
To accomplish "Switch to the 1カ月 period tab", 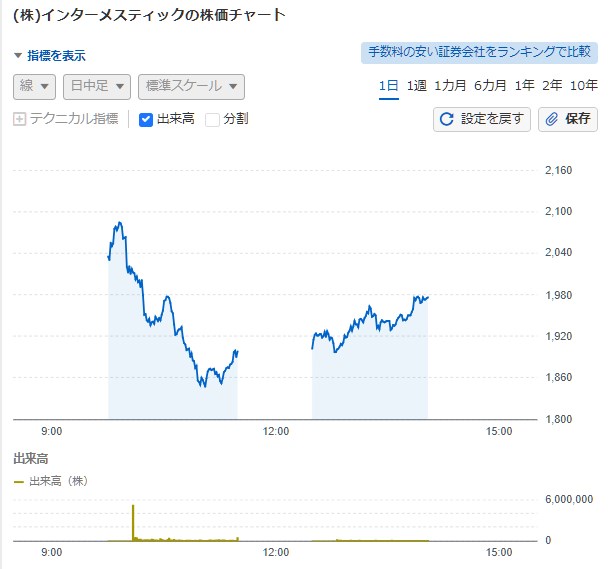I will click(x=450, y=85).
